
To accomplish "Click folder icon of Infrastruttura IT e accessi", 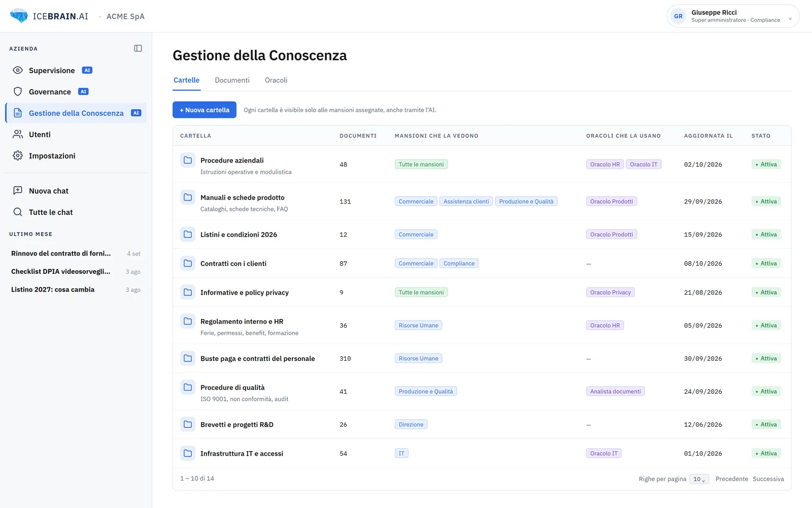I will tap(188, 453).
